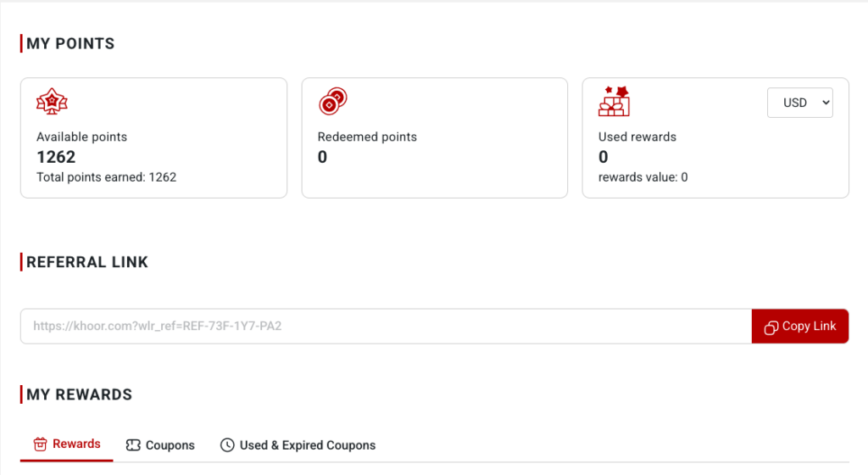Click the Available points value 1262
This screenshot has height=475, width=868.
56,157
